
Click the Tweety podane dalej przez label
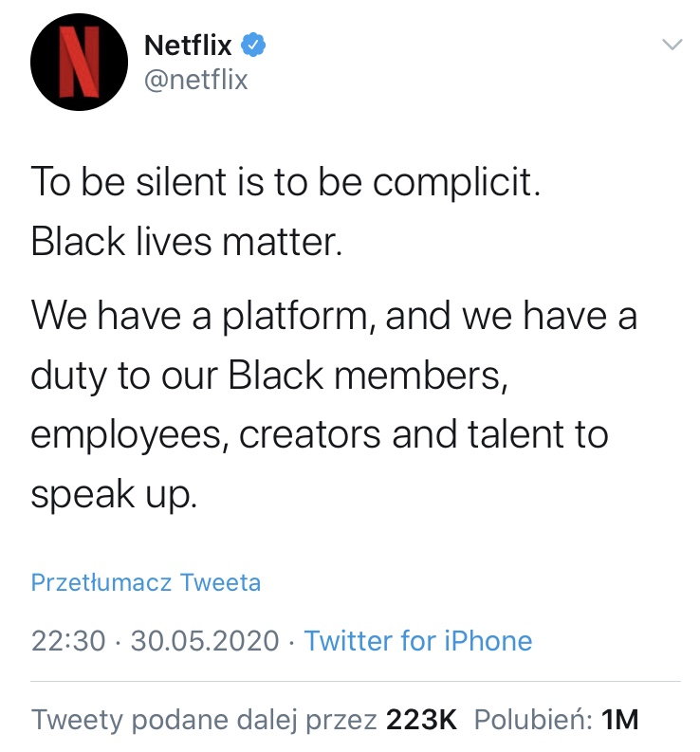tap(204, 719)
